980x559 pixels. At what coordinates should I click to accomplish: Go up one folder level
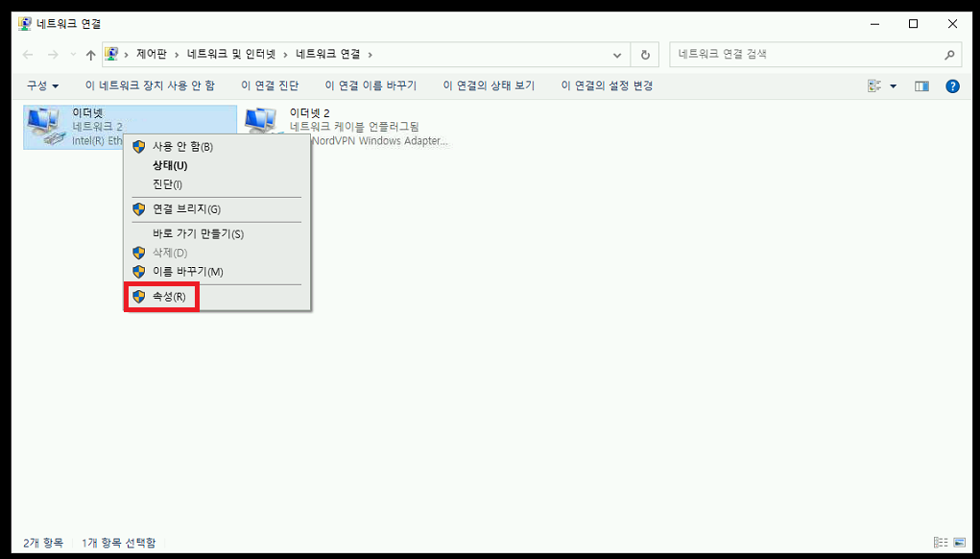tap(90, 55)
